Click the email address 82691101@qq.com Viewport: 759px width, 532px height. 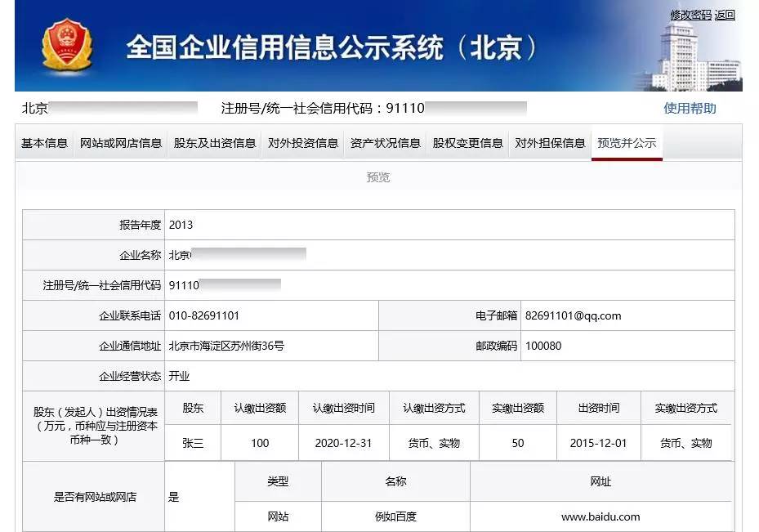(573, 315)
